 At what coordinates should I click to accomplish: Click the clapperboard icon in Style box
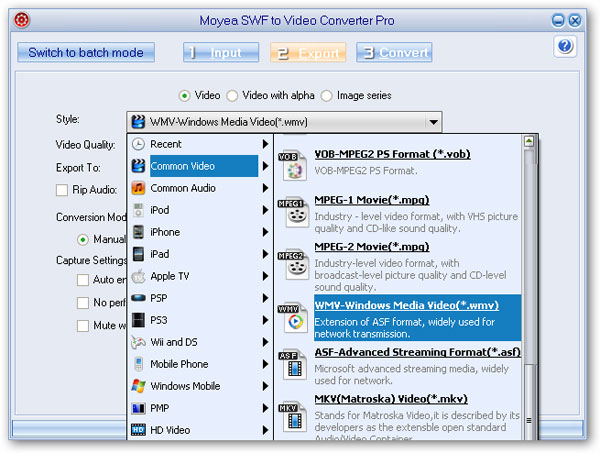138,122
